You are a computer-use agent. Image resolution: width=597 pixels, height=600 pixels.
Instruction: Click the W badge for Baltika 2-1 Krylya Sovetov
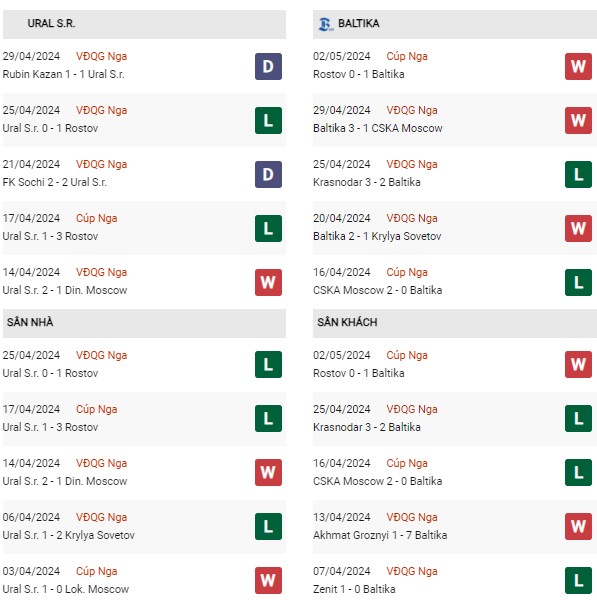click(x=578, y=228)
